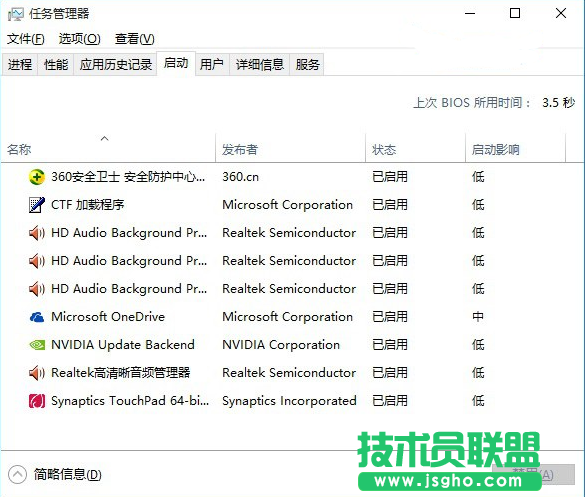Image resolution: width=585 pixels, height=497 pixels.
Task: Select the Realtek高清晰音频管理器 row name
Action: (121, 373)
